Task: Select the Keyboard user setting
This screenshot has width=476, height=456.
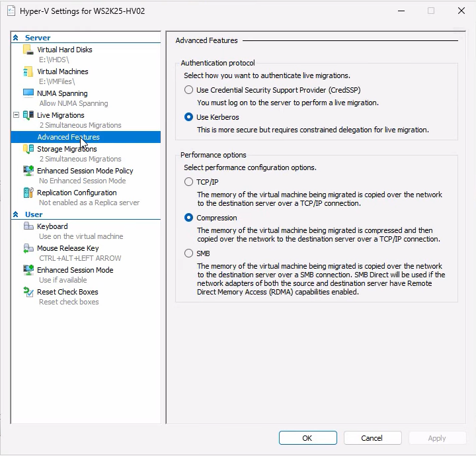Action: (x=52, y=226)
